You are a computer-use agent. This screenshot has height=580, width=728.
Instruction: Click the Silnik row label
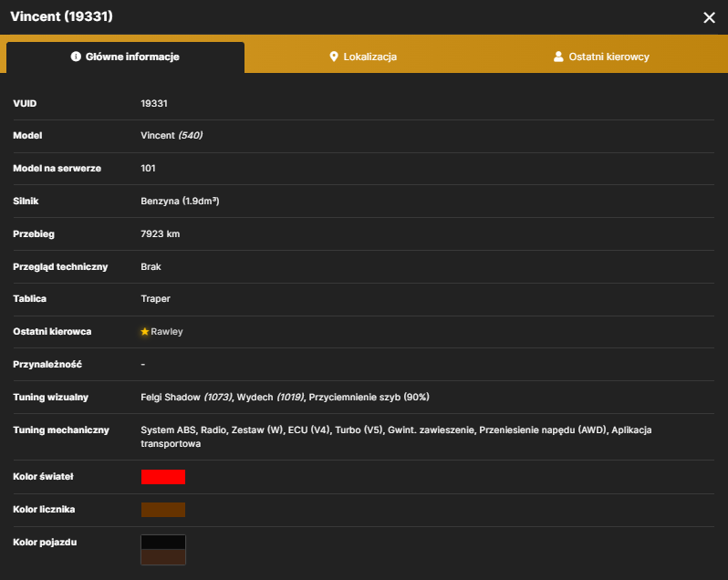pyautogui.click(x=26, y=201)
